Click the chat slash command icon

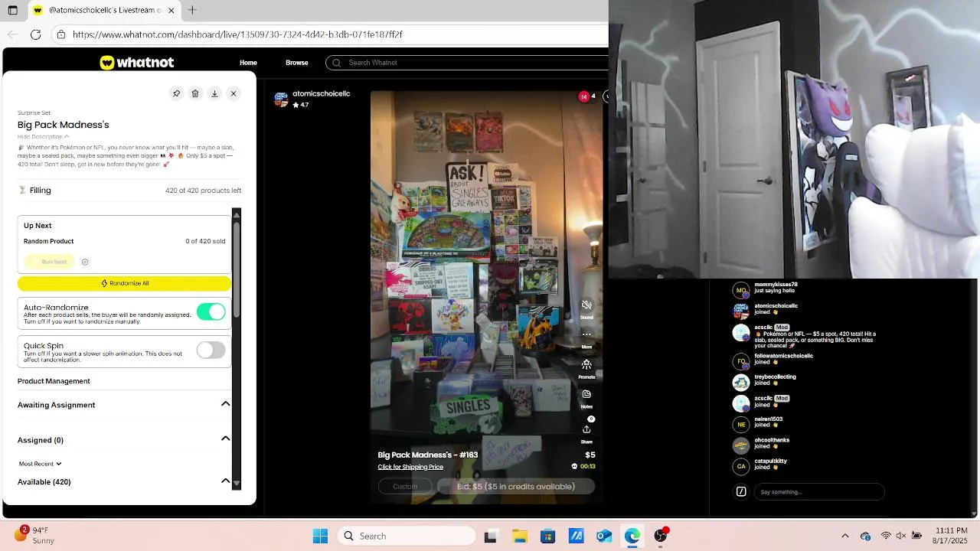coord(741,492)
